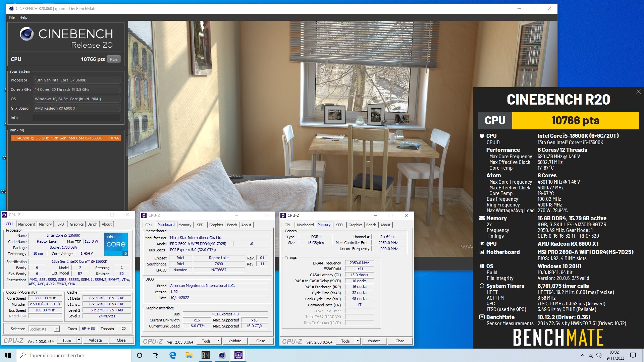Click the Windows search box

[x=74, y=355]
